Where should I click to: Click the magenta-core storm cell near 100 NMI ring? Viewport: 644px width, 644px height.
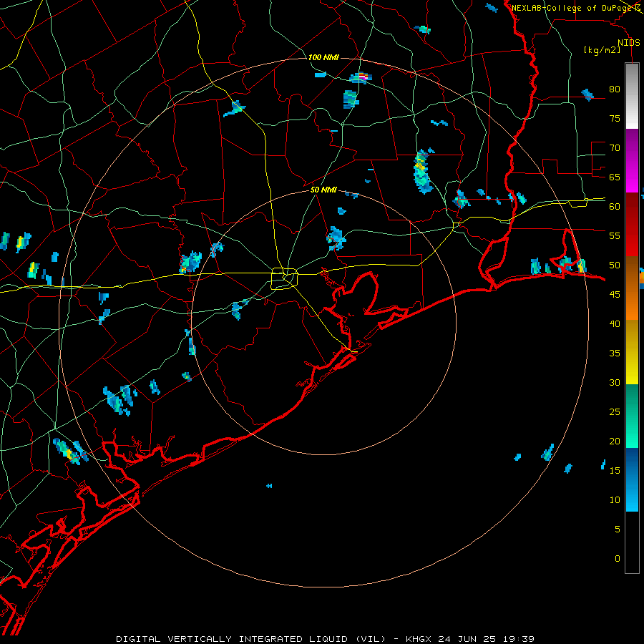tap(361, 77)
